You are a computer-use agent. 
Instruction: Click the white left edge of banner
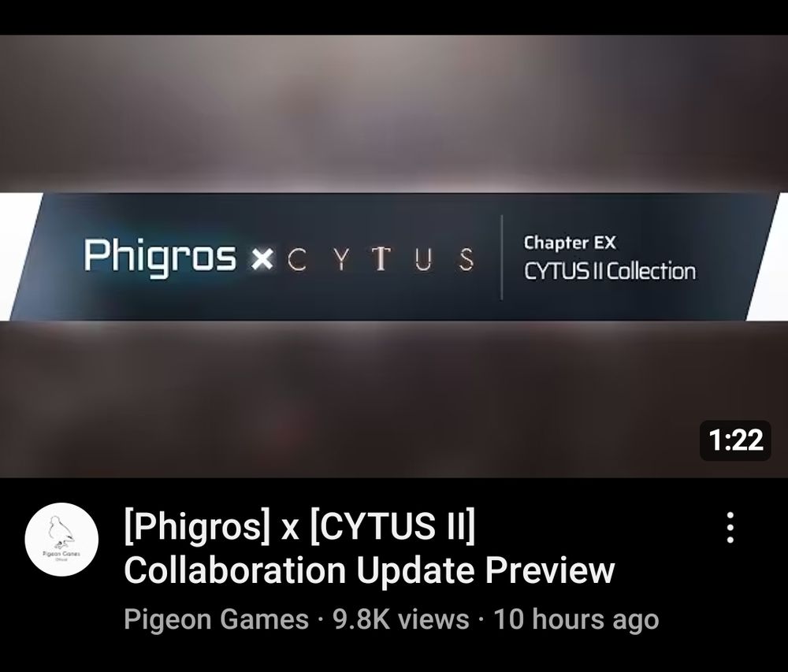(x=15, y=246)
